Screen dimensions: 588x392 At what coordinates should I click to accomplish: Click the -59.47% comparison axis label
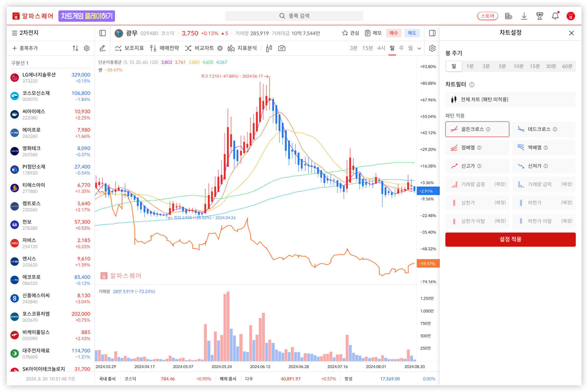point(428,264)
